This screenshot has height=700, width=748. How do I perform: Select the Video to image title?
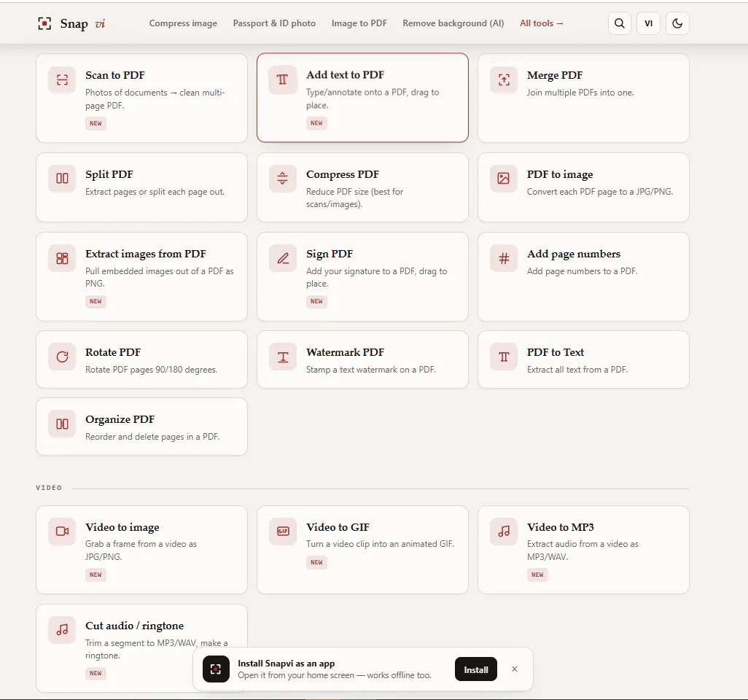pyautogui.click(x=122, y=527)
